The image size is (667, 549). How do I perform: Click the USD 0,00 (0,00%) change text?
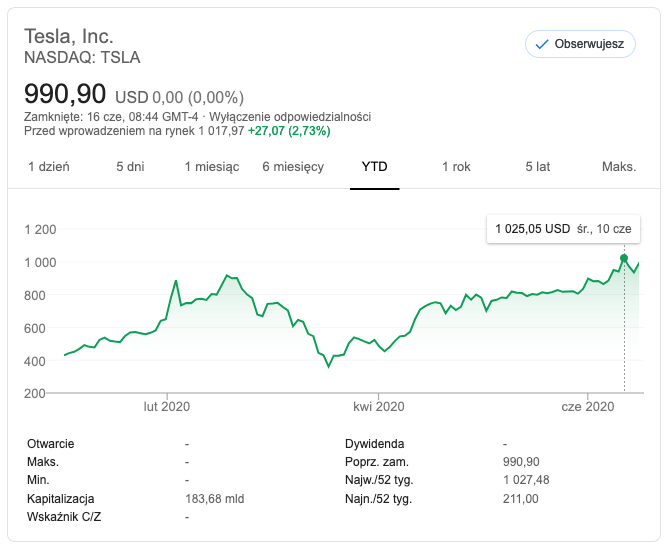click(x=179, y=97)
